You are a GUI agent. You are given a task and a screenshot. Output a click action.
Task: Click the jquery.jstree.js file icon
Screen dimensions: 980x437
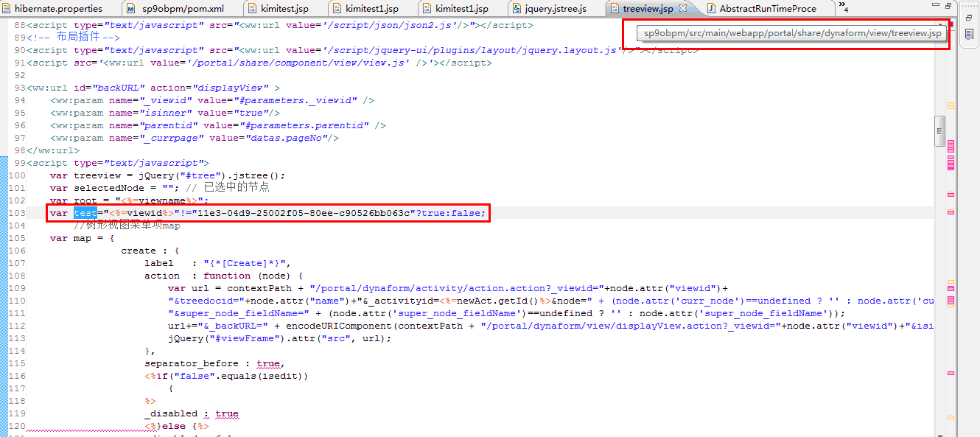(516, 9)
